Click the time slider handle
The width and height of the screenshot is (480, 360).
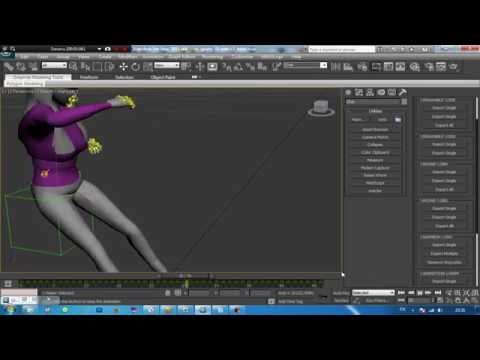185,276
